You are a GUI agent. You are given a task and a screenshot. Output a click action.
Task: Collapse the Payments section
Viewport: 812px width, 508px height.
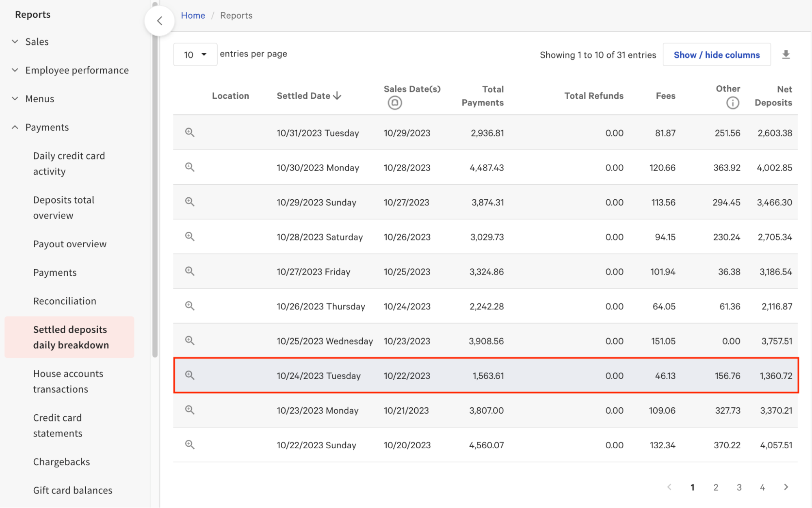(47, 127)
